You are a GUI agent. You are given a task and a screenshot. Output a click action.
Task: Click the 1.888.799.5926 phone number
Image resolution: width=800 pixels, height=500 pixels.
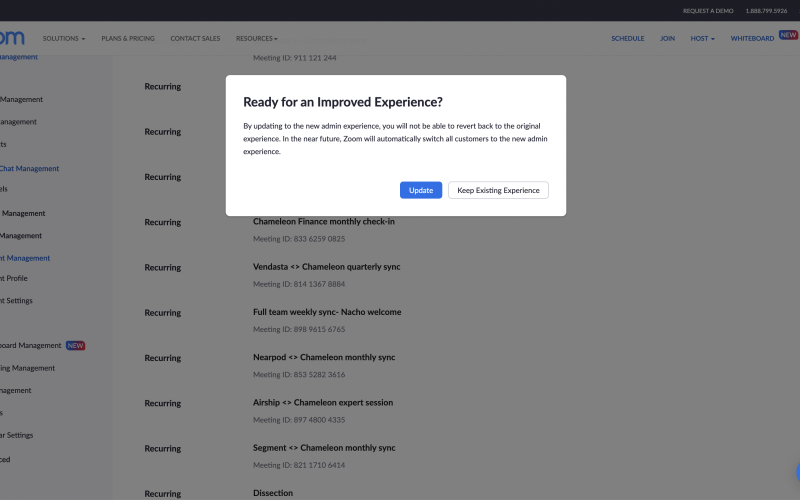pyautogui.click(x=766, y=10)
